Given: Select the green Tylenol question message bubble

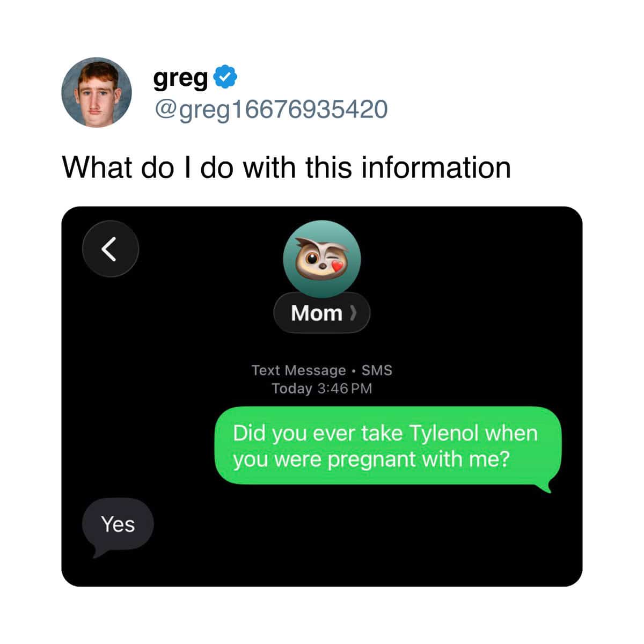Looking at the screenshot, I should (388, 446).
